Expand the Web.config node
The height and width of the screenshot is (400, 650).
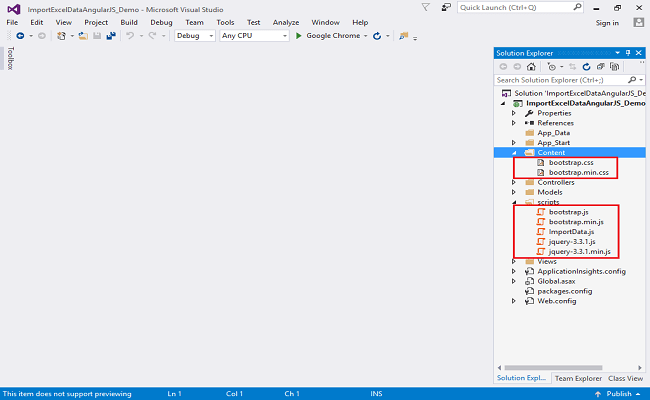pyautogui.click(x=514, y=301)
